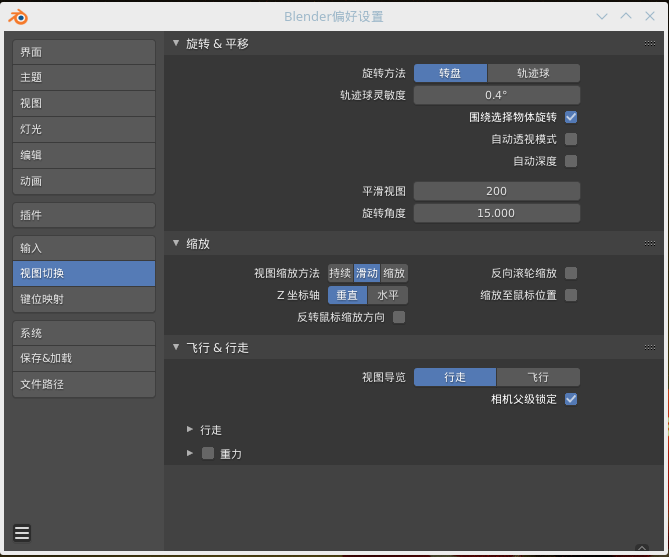Viewport: 669px width, 557px height.
Task: Click the grip dots icon of 旋转 & 平移 panel
Action: pyautogui.click(x=650, y=44)
